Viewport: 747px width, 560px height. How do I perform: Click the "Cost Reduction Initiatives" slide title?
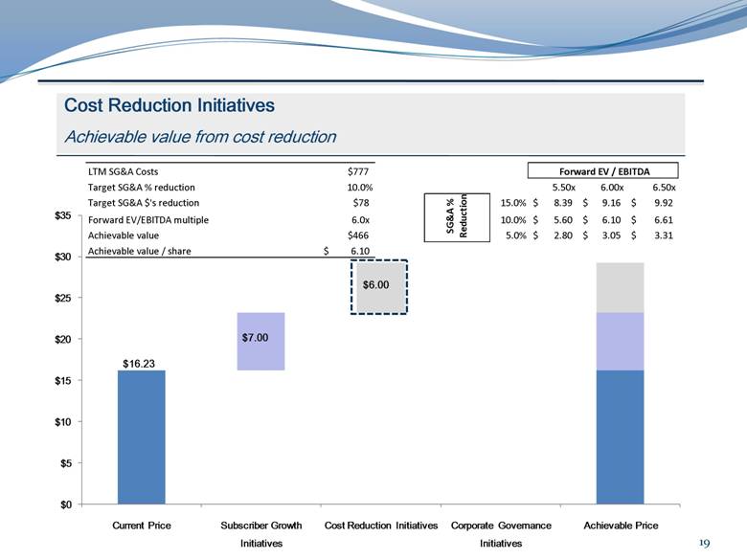pyautogui.click(x=169, y=104)
